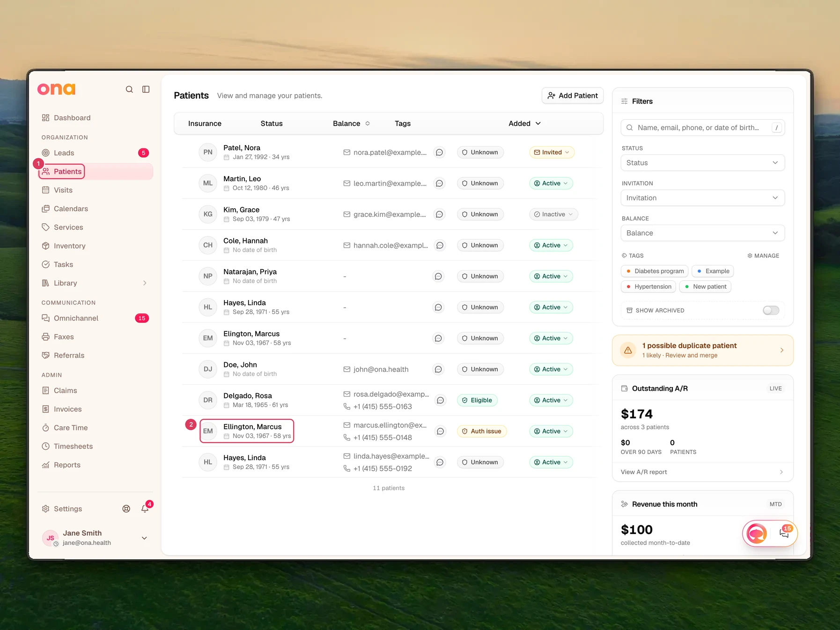Viewport: 840px width, 630px height.
Task: Open message icon in Patel, Nora row
Action: [439, 153]
